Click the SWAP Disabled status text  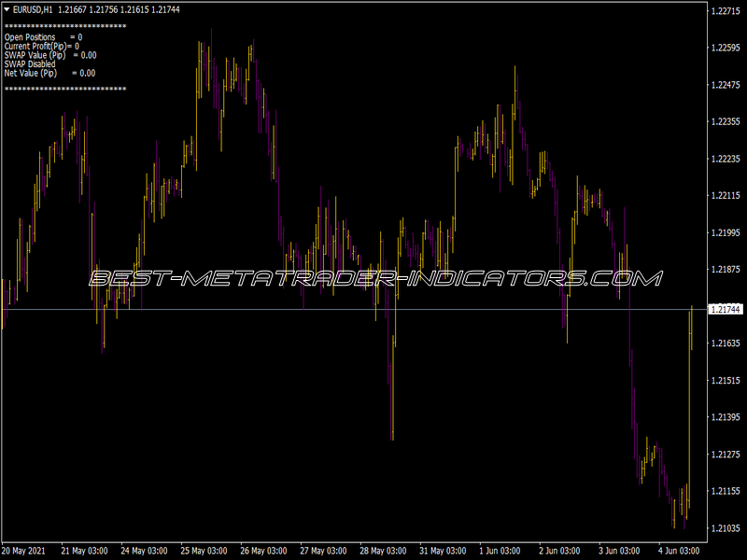tap(30, 64)
